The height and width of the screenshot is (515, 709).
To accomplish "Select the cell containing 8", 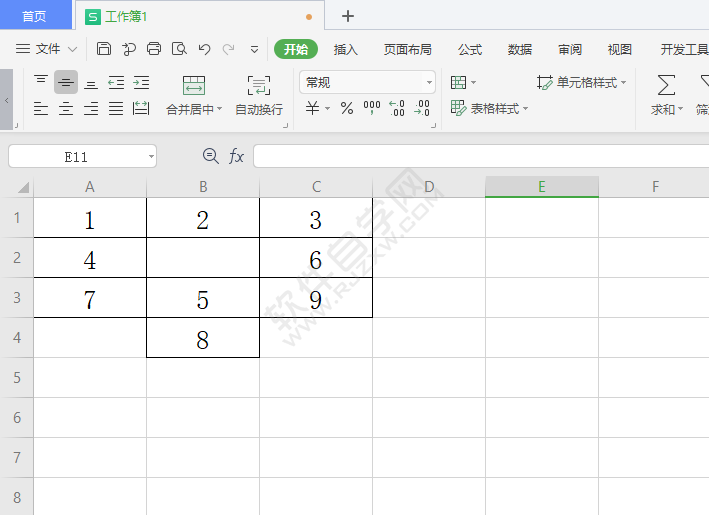I will (203, 338).
